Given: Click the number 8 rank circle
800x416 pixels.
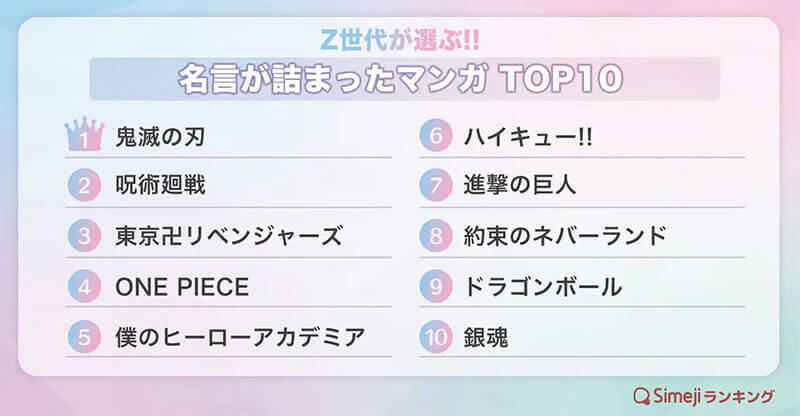Looking at the screenshot, I should click(436, 236).
